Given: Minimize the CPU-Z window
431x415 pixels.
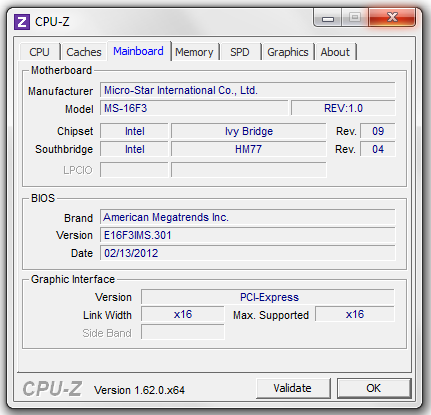Looking at the screenshot, I should pyautogui.click(x=328, y=18).
